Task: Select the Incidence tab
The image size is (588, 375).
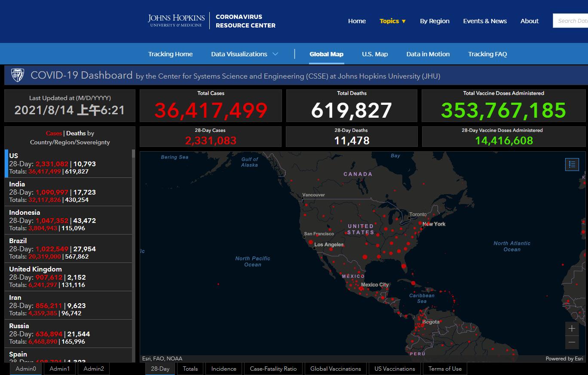Action: pyautogui.click(x=224, y=369)
